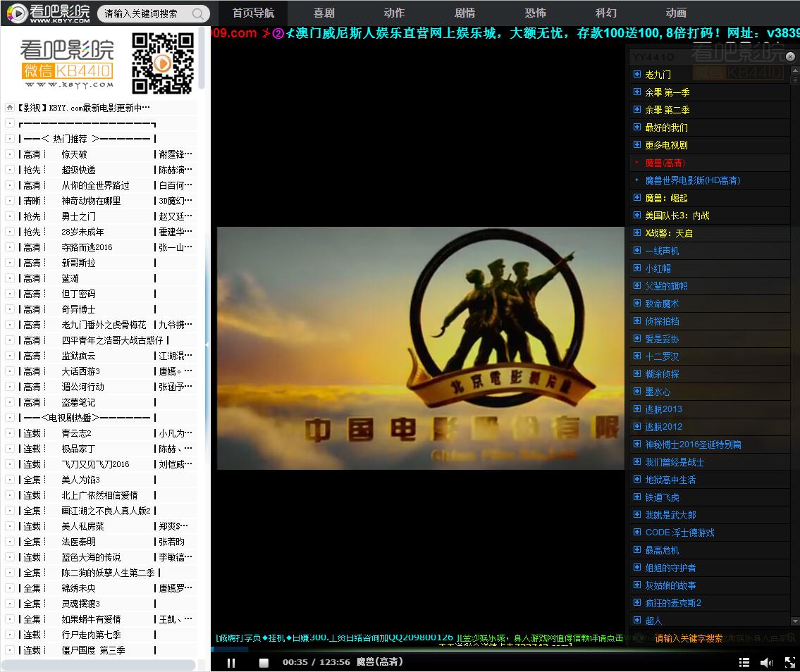Screen dimensions: 800x672
Task: Click the search magnifier icon
Action: 198,14
